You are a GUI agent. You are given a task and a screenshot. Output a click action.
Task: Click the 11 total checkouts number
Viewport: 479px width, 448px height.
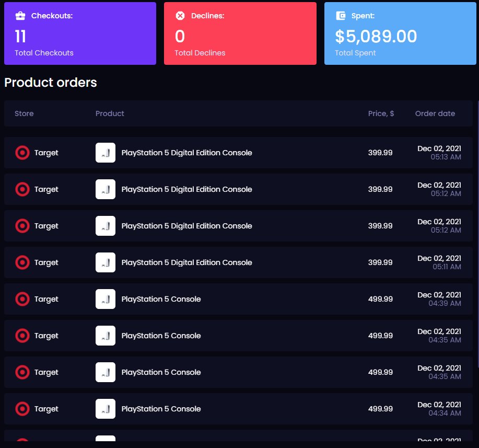tap(20, 37)
